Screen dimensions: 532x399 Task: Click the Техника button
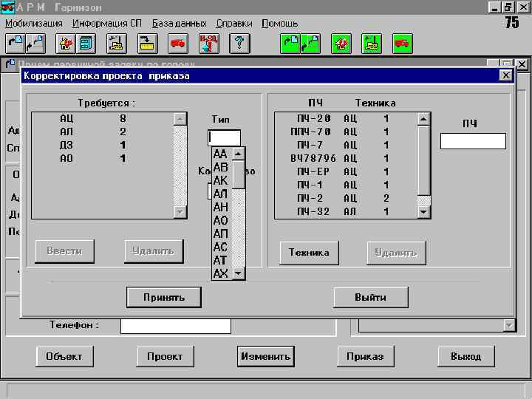[x=309, y=253]
